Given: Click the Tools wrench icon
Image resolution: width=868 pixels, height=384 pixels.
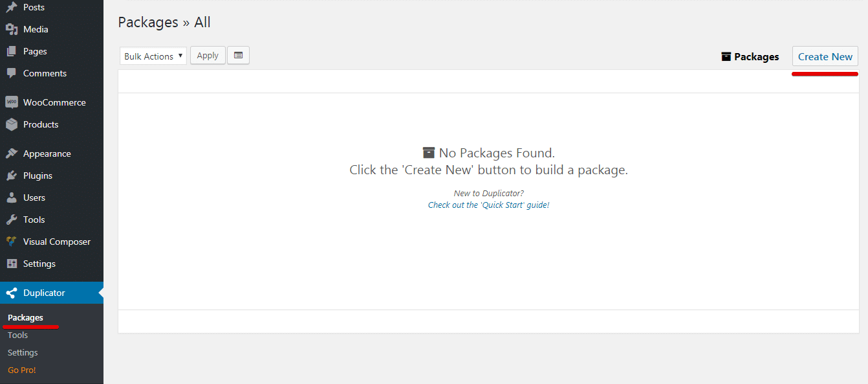Looking at the screenshot, I should click(12, 220).
